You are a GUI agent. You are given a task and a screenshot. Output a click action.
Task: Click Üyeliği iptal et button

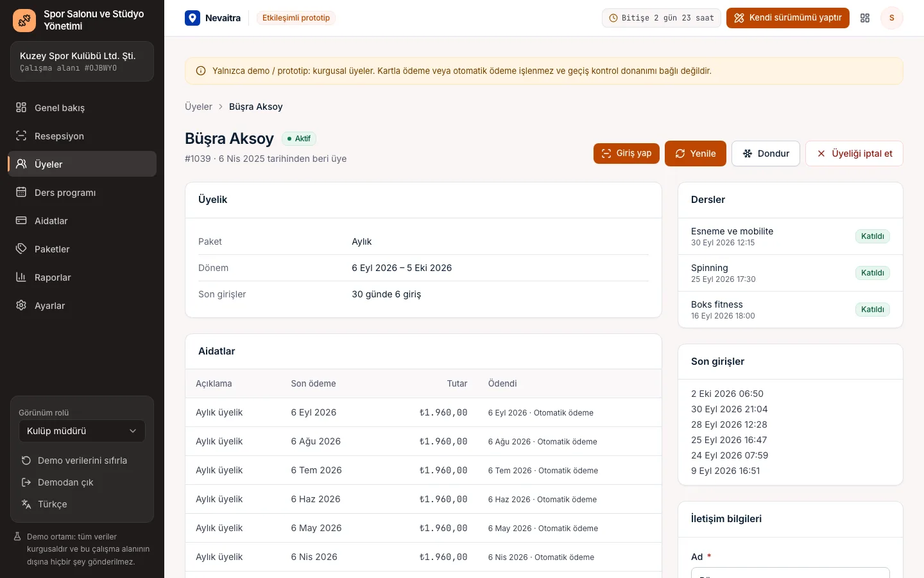[x=854, y=153]
